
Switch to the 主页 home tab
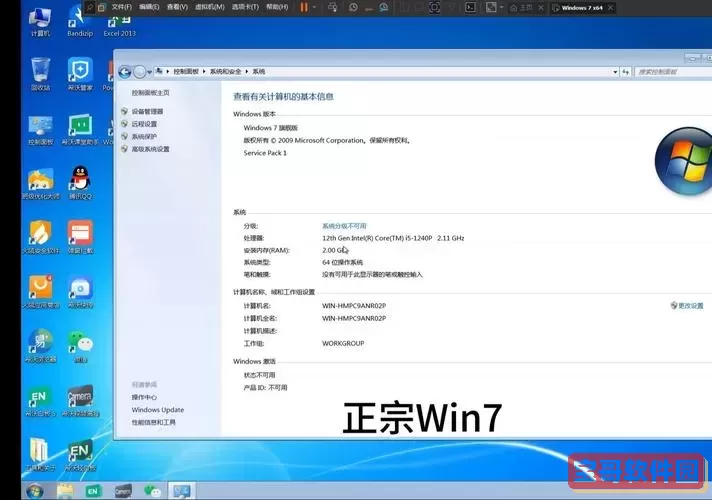(522, 8)
